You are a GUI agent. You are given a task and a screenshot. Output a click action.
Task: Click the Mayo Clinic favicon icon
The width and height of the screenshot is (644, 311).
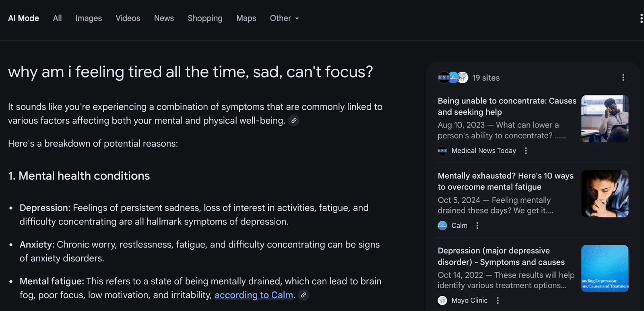click(x=442, y=301)
